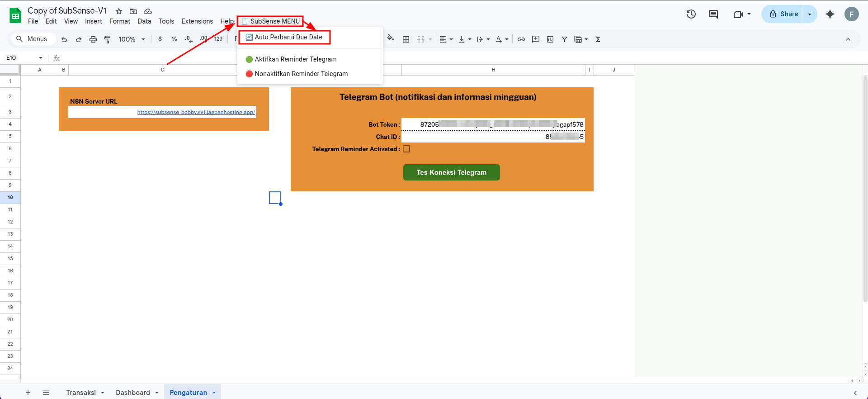Image resolution: width=868 pixels, height=399 pixels.
Task: Expand the Share options arrow
Action: point(810,14)
